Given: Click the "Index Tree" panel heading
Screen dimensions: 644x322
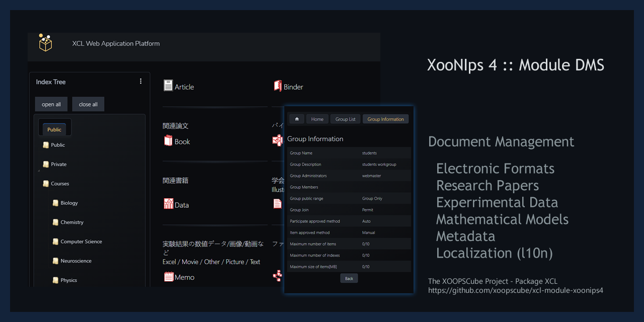Looking at the screenshot, I should [51, 82].
